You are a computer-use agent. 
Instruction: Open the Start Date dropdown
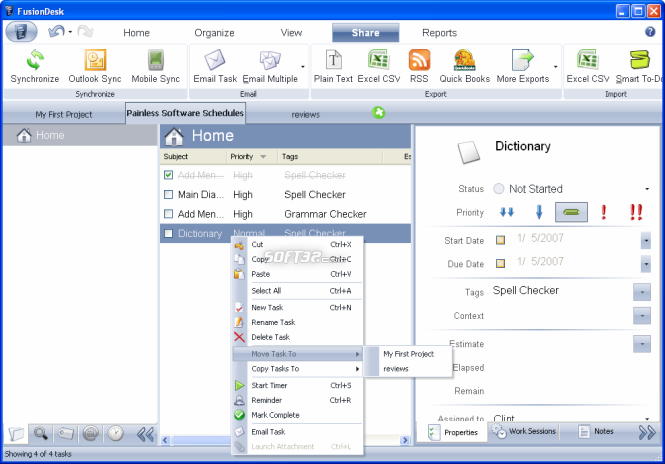click(x=646, y=240)
